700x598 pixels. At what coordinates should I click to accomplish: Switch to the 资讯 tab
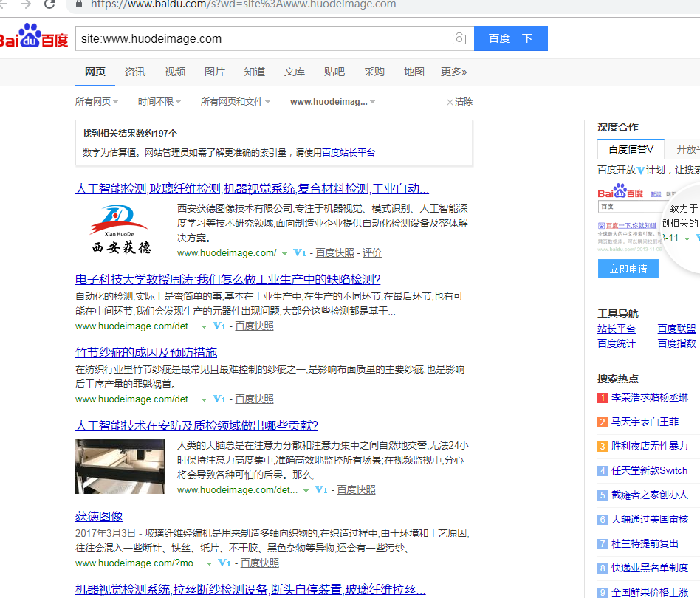135,72
